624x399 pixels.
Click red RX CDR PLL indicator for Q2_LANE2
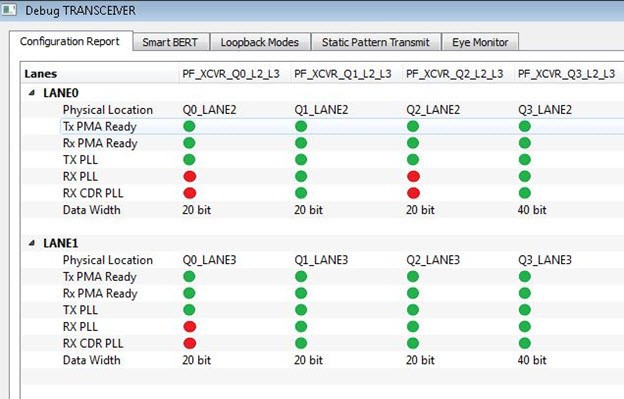pyautogui.click(x=413, y=193)
